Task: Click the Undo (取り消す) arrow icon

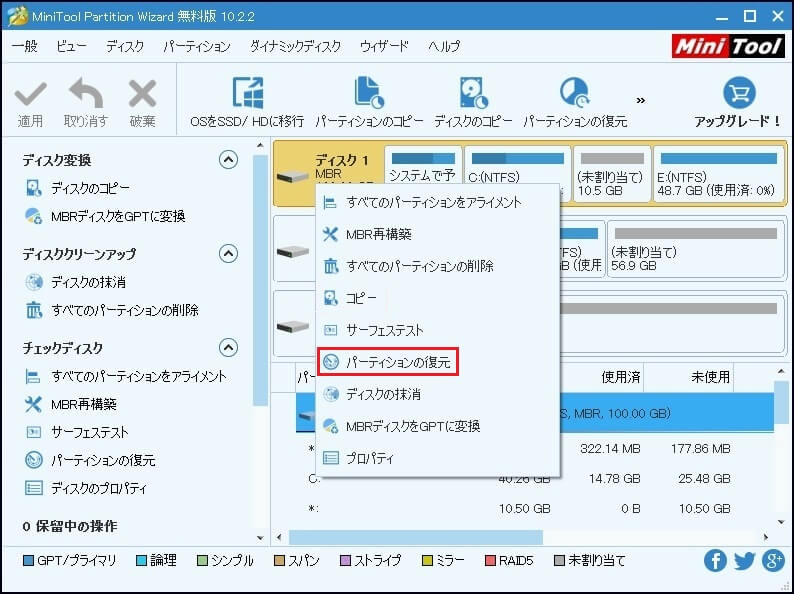Action: point(86,93)
